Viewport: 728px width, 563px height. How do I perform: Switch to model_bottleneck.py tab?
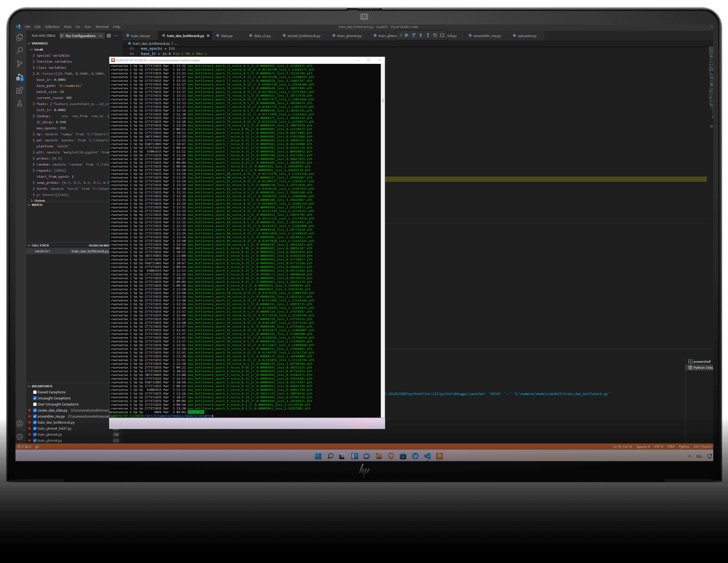coord(304,36)
